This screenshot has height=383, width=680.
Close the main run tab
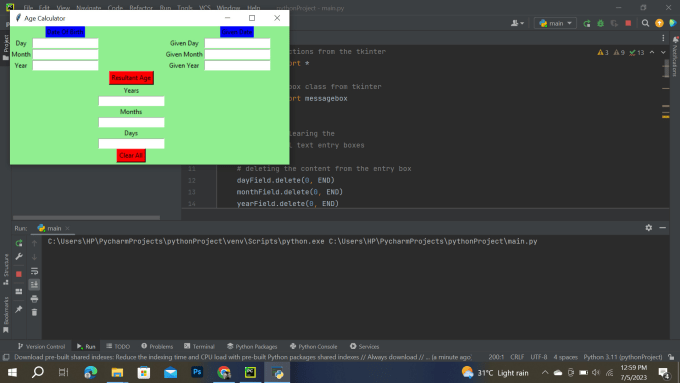pos(67,228)
